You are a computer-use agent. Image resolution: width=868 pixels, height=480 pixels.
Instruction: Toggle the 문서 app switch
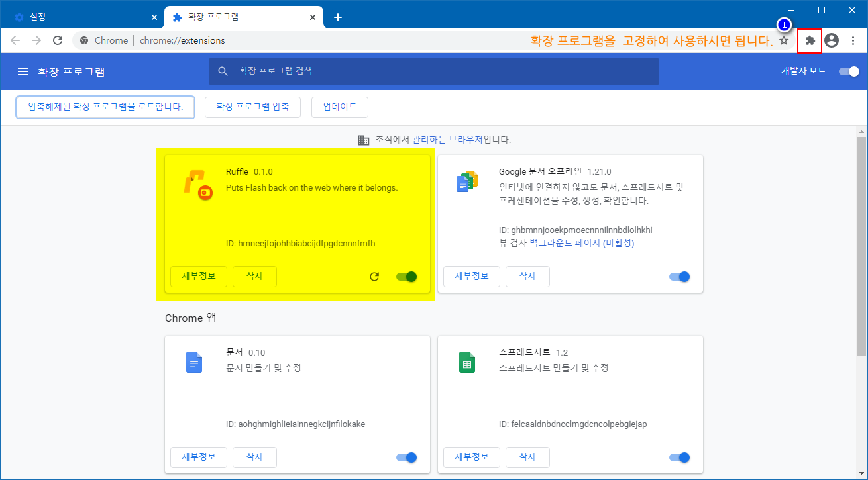click(x=407, y=457)
